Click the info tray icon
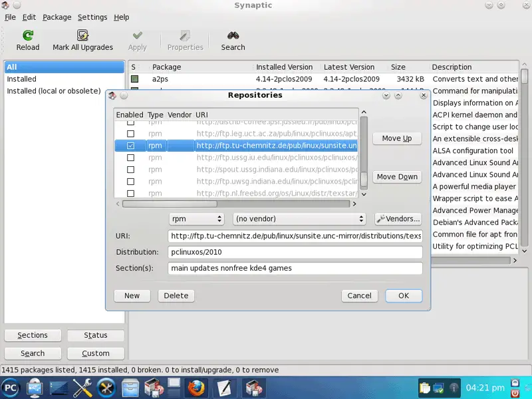This screenshot has width=532, height=399. pyautogui.click(x=454, y=388)
